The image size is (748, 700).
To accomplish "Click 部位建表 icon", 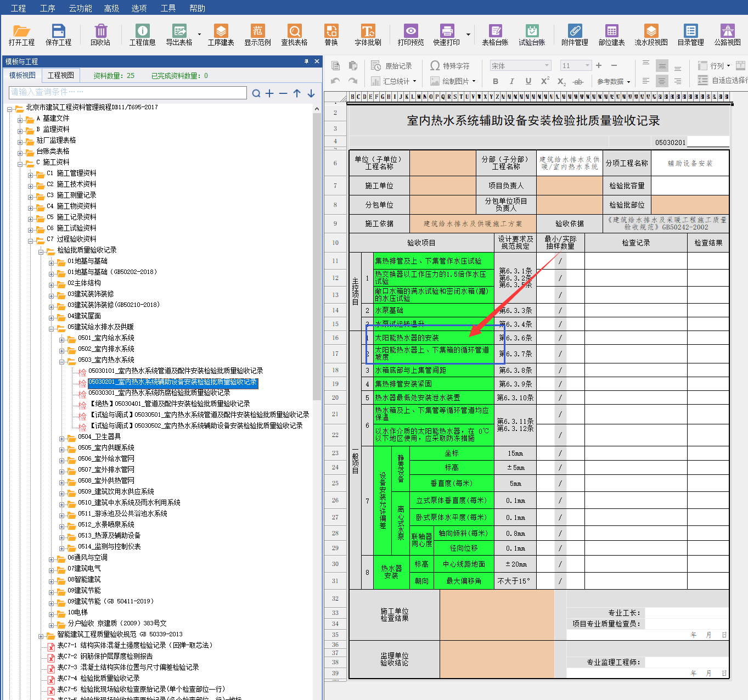I will coord(612,35).
